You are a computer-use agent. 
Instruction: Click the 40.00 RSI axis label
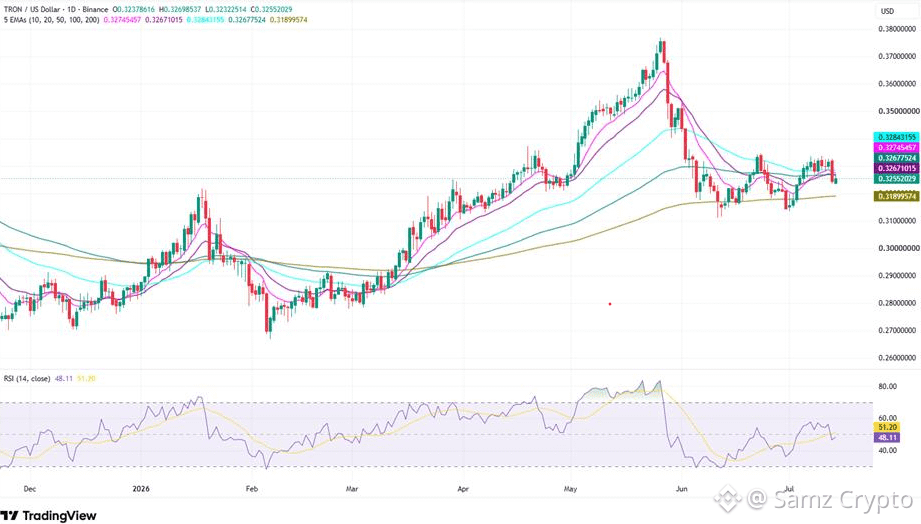(888, 450)
